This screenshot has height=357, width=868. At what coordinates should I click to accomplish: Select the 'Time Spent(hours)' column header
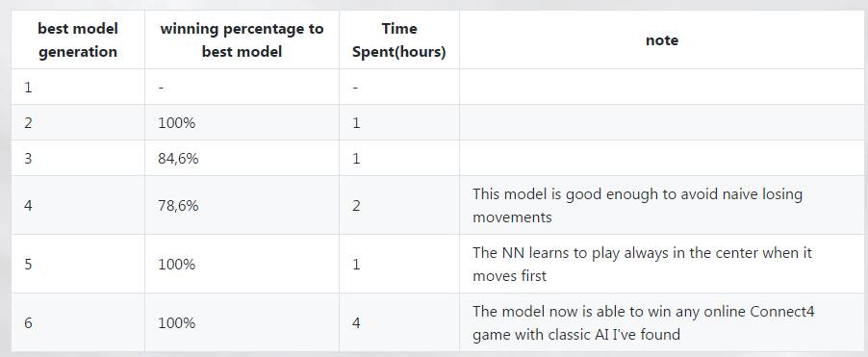(399, 39)
